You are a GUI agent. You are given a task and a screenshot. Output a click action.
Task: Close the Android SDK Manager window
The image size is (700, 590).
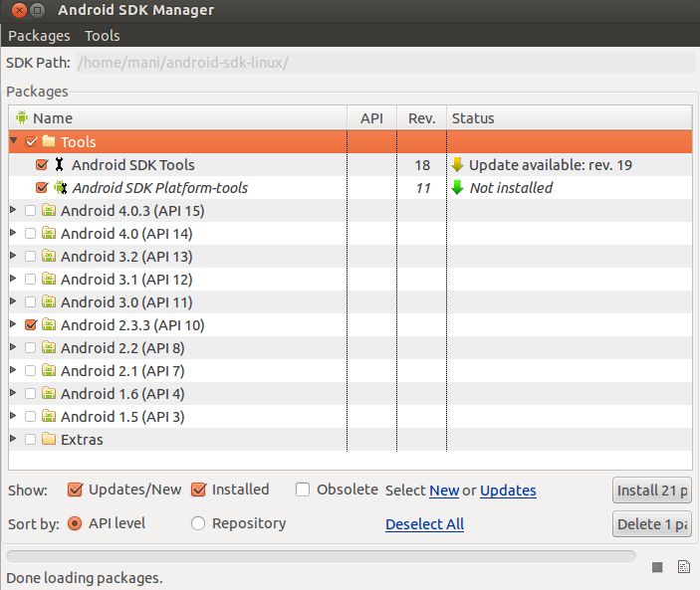tap(19, 10)
